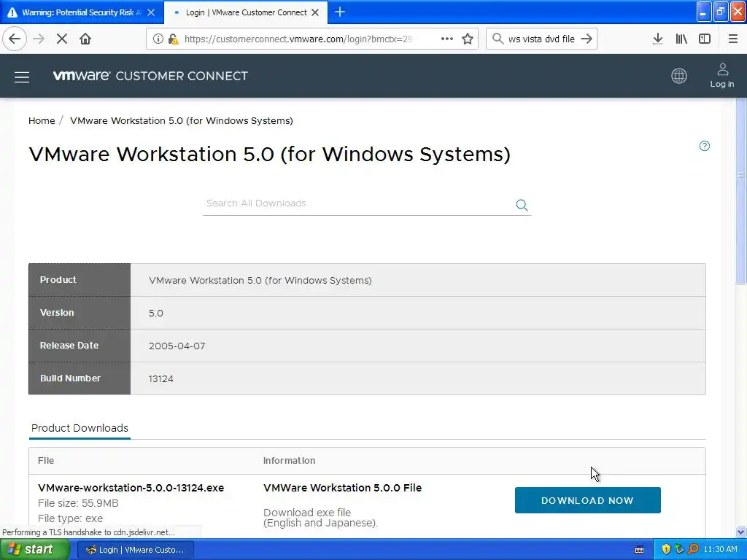This screenshot has width=747, height=560.
Task: Click the File type: exe text
Action: (x=71, y=518)
